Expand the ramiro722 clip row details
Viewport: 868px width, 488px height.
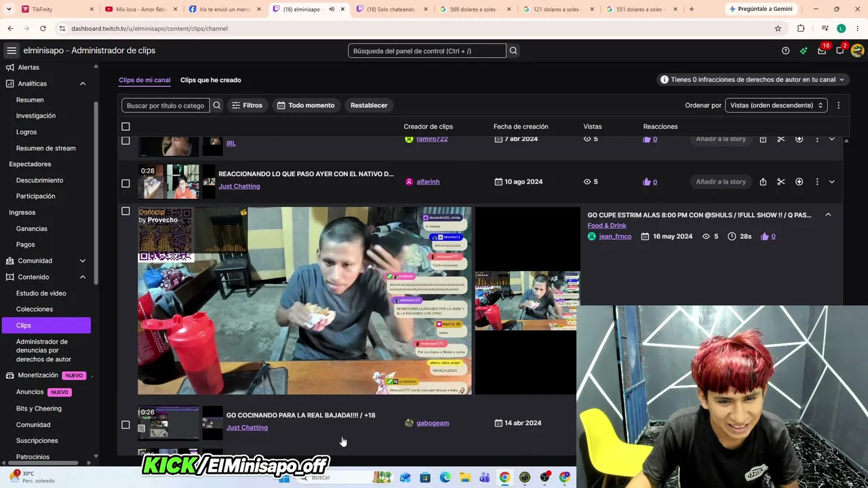[x=832, y=139]
